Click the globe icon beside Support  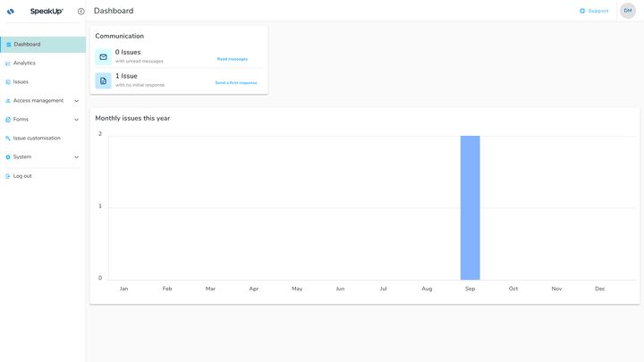(x=582, y=11)
